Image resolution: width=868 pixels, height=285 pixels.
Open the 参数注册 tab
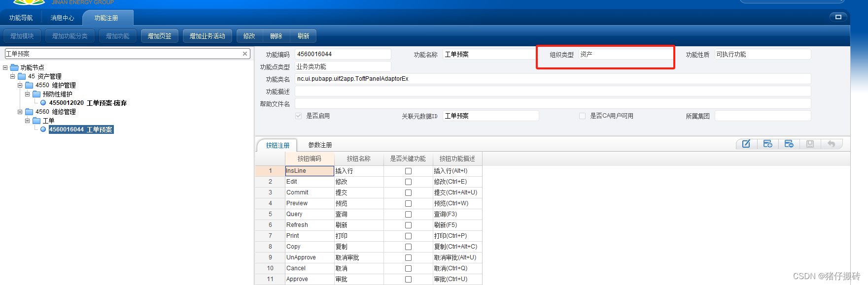click(x=320, y=145)
